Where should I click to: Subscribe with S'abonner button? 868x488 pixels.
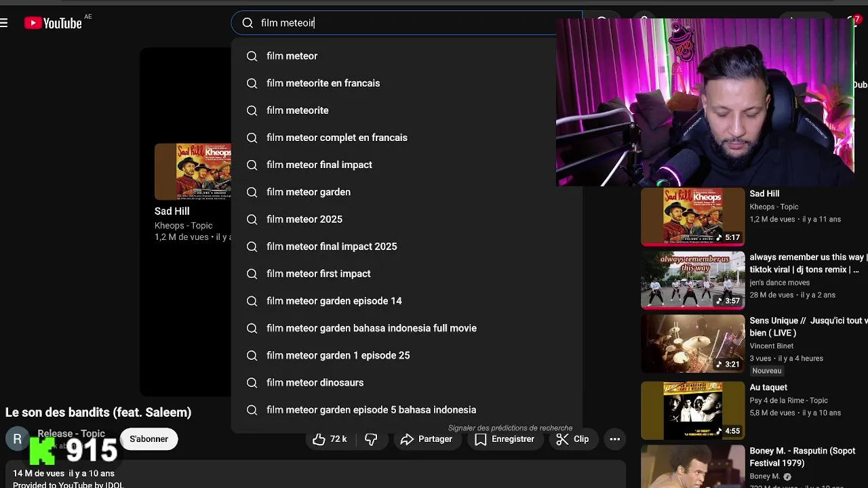point(149,439)
